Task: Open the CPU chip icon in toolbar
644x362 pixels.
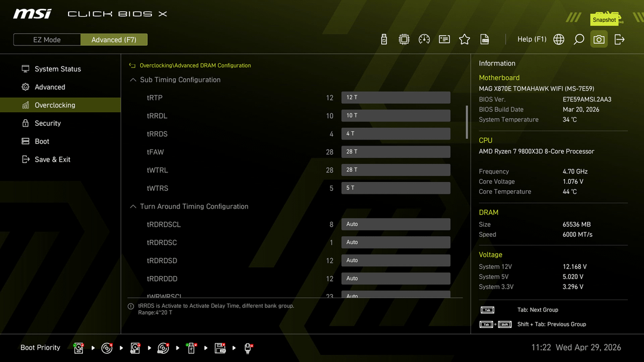Action: coord(404,39)
